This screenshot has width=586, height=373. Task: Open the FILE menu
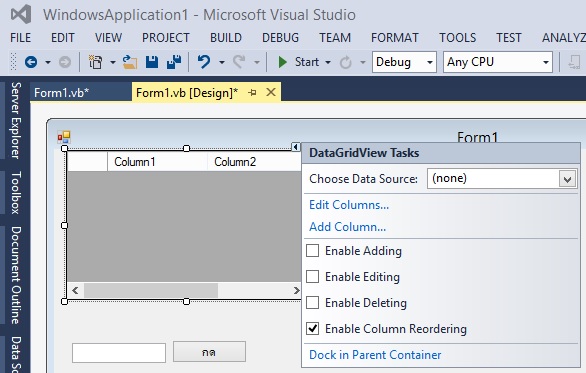click(x=21, y=38)
